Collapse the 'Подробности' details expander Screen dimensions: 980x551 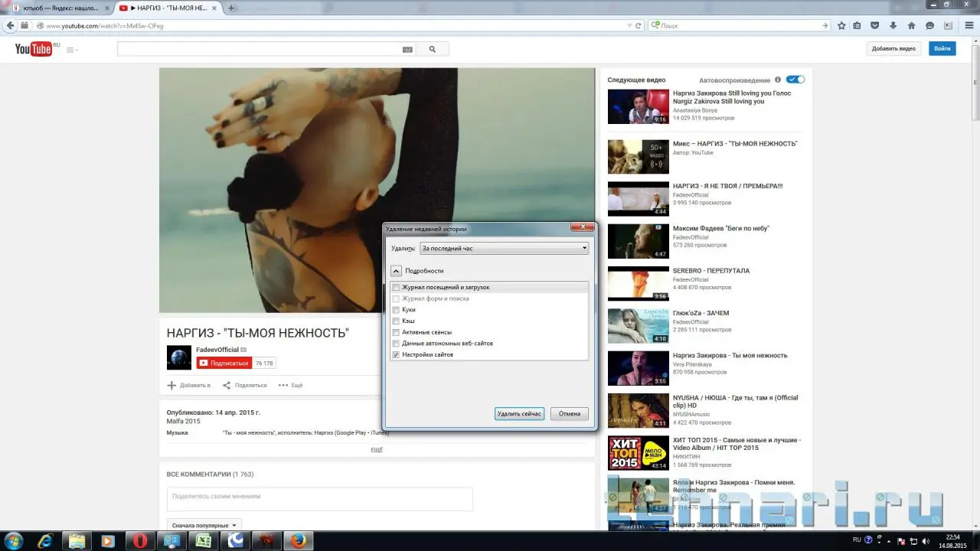396,270
